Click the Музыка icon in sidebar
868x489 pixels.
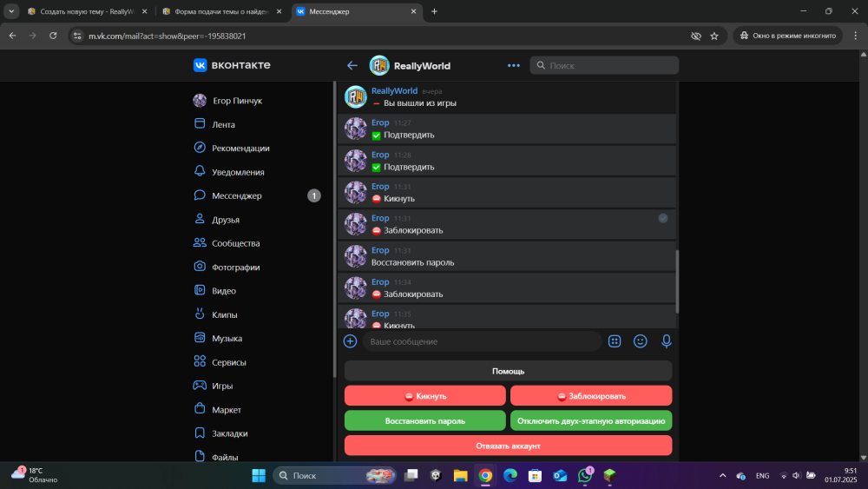[x=200, y=338]
